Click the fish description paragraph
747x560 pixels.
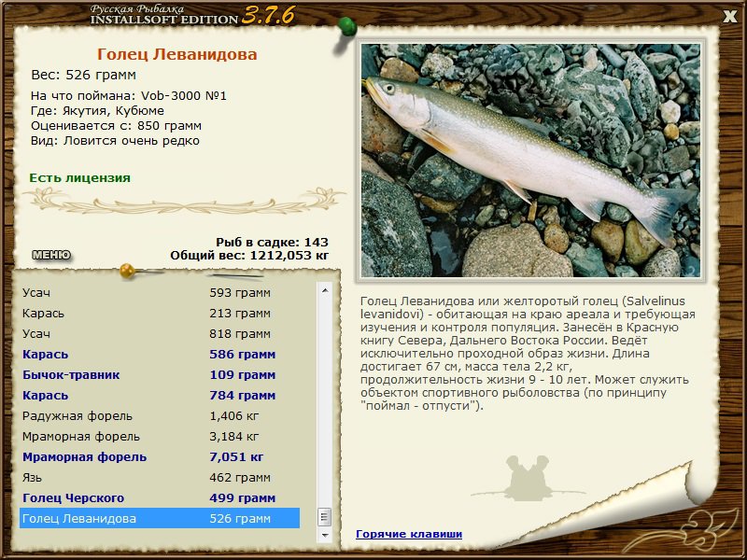pyautogui.click(x=528, y=354)
